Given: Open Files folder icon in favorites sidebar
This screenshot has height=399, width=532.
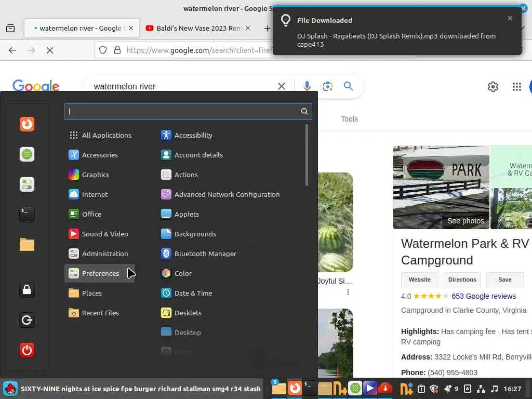Looking at the screenshot, I should 27,245.
